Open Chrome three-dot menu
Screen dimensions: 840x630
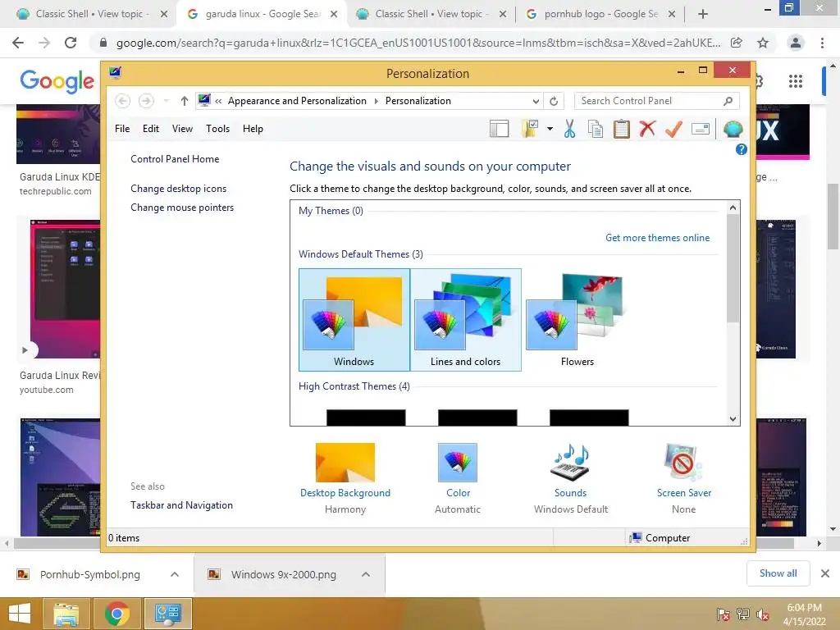tap(822, 43)
